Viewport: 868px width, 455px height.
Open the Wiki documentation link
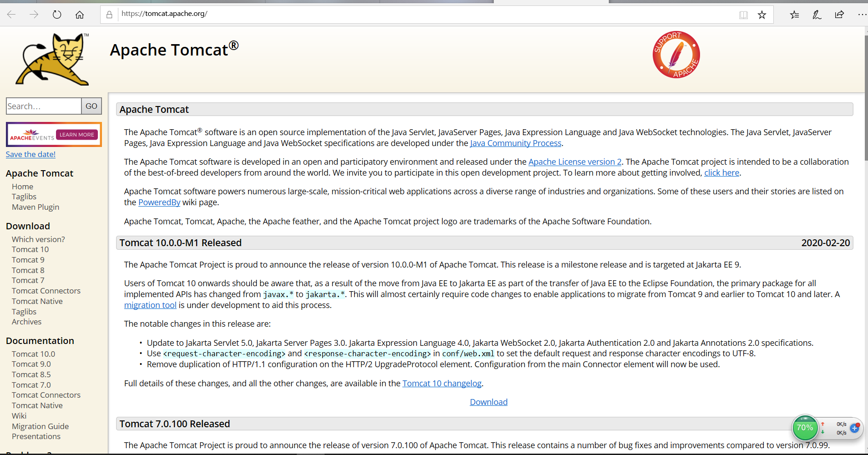(x=19, y=416)
